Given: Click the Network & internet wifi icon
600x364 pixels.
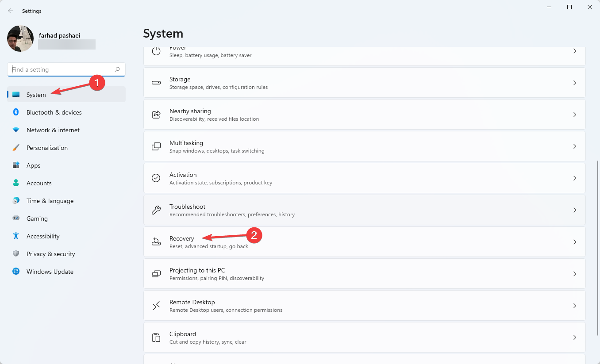Looking at the screenshot, I should tap(16, 130).
